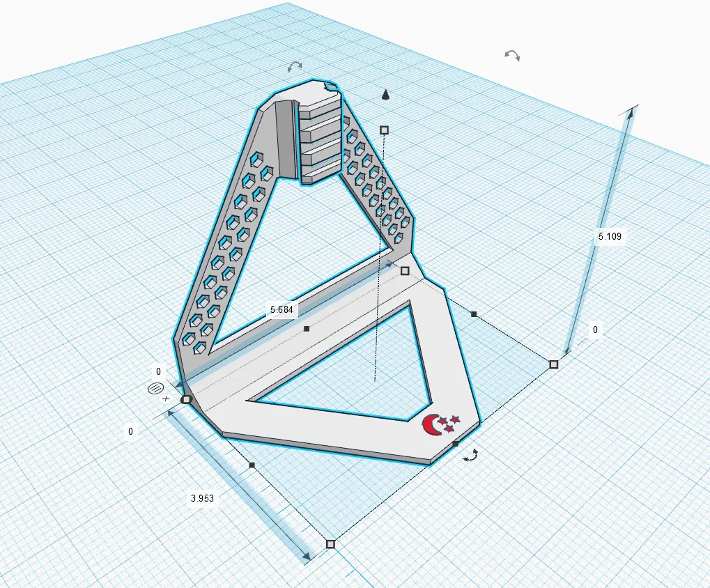
Task: Select the white height handle below the cone
Action: (x=384, y=130)
